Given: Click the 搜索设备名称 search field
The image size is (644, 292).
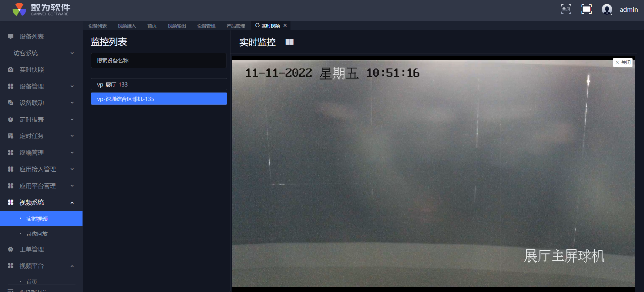Looking at the screenshot, I should point(159,61).
